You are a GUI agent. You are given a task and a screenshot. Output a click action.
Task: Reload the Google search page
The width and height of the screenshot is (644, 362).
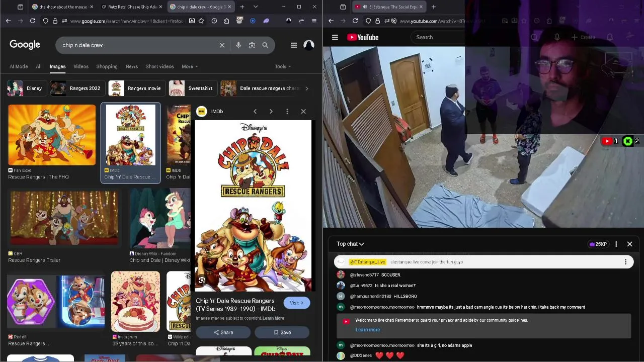pos(32,21)
